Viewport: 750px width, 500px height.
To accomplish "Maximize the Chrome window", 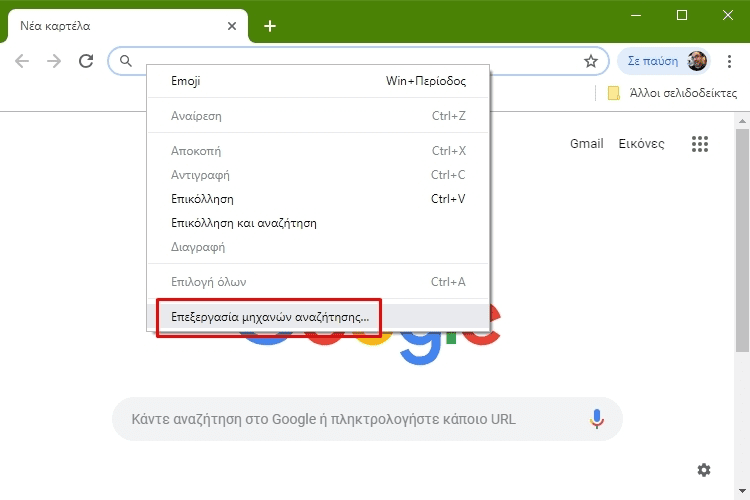I will pyautogui.click(x=682, y=15).
